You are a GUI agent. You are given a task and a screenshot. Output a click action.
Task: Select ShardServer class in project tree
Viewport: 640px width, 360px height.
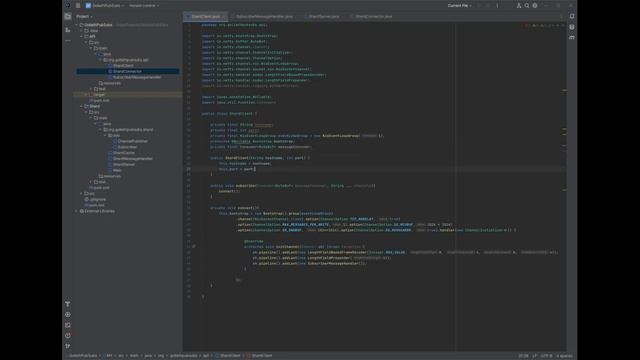click(x=124, y=164)
